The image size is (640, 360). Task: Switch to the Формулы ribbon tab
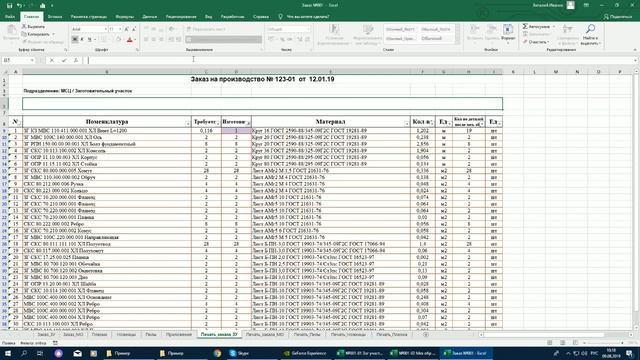[124, 17]
